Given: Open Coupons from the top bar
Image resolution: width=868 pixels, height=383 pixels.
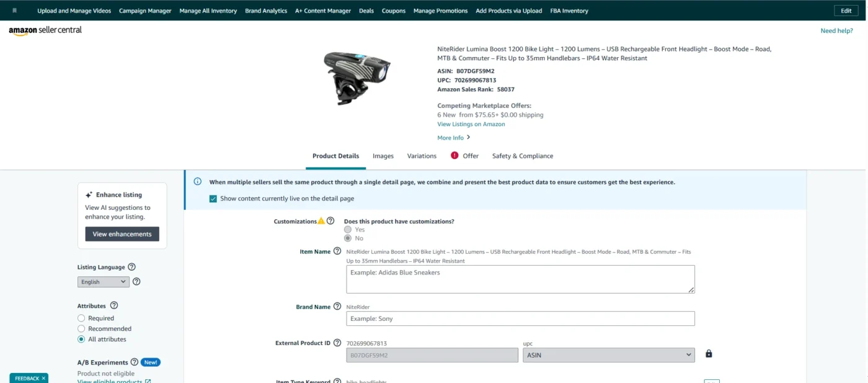Looking at the screenshot, I should pos(394,11).
